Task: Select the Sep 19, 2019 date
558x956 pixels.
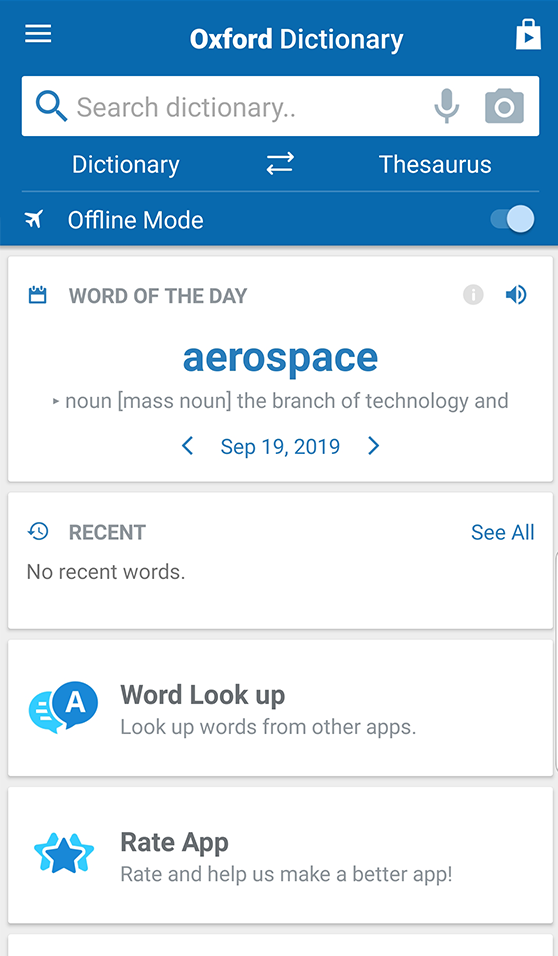Action: pyautogui.click(x=281, y=447)
